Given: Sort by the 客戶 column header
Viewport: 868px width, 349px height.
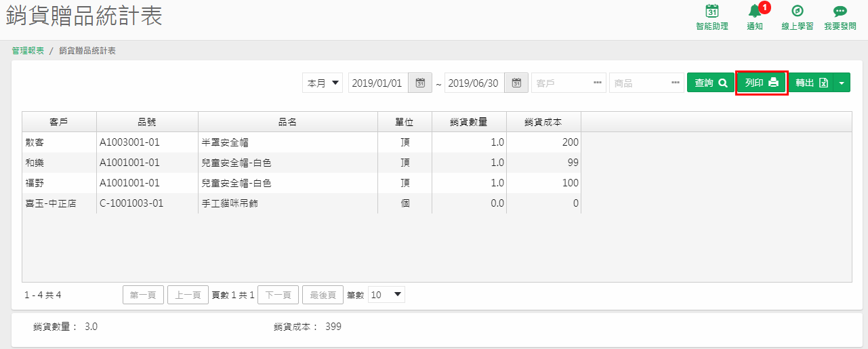Looking at the screenshot, I should tap(59, 122).
